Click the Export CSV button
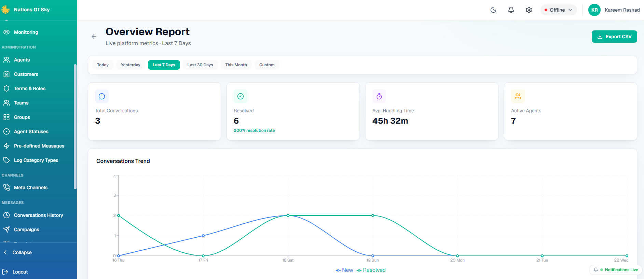The height and width of the screenshot is (279, 644). point(614,37)
